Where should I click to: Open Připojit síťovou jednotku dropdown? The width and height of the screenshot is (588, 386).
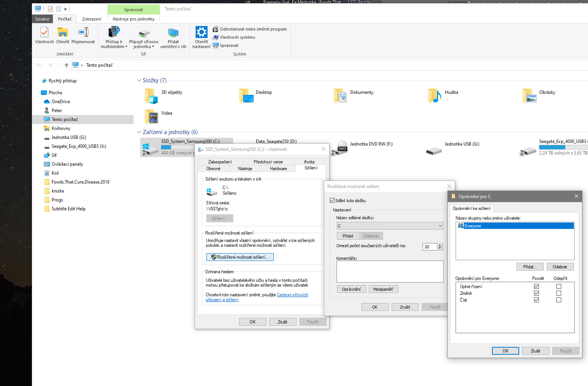[x=144, y=38]
